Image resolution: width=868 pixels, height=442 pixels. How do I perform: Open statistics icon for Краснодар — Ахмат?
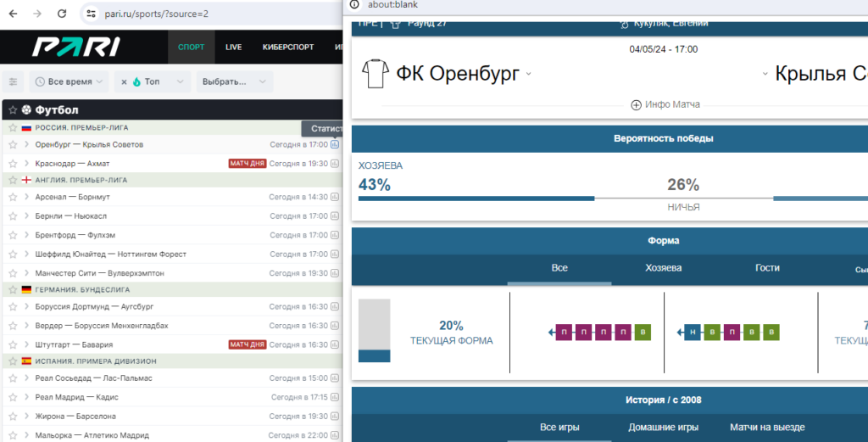[x=334, y=164]
